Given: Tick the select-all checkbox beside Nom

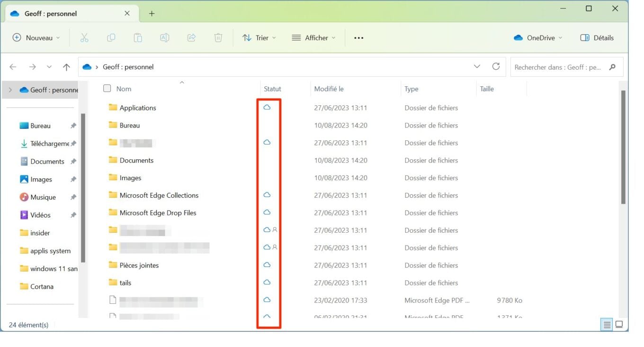Looking at the screenshot, I should pos(107,88).
